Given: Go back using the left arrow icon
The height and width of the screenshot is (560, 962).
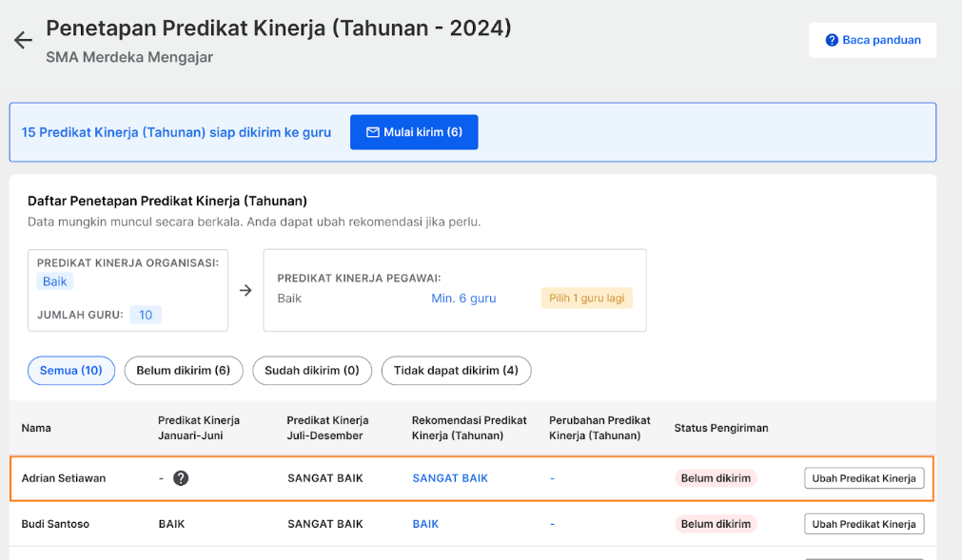Looking at the screenshot, I should click(x=24, y=41).
